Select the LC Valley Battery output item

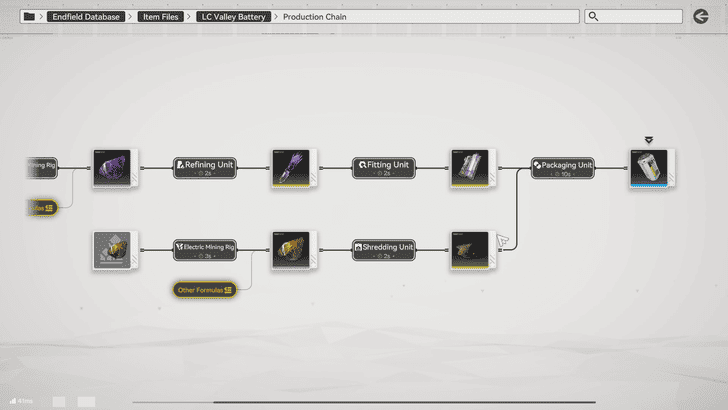[x=652, y=167]
